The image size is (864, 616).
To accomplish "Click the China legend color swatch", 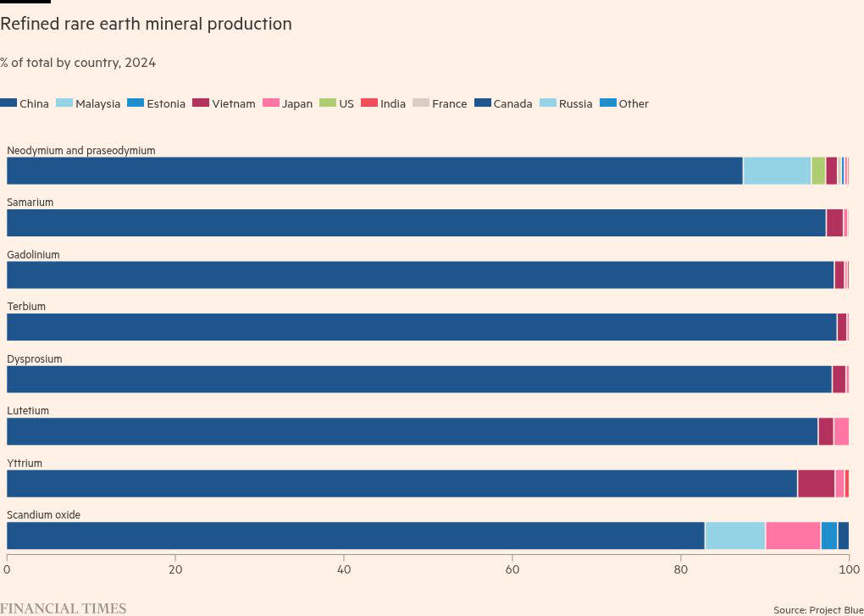I will pos(8,103).
